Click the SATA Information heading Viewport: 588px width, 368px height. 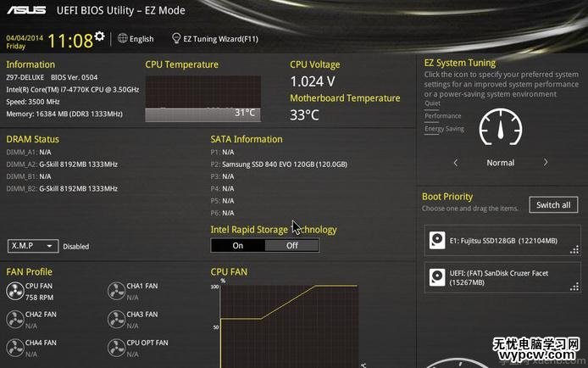point(247,139)
